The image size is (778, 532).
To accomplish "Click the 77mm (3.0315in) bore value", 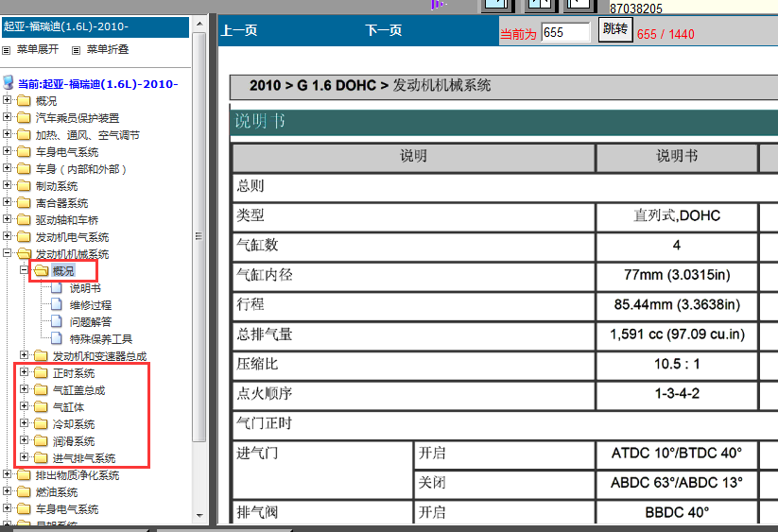I will coord(677,275).
